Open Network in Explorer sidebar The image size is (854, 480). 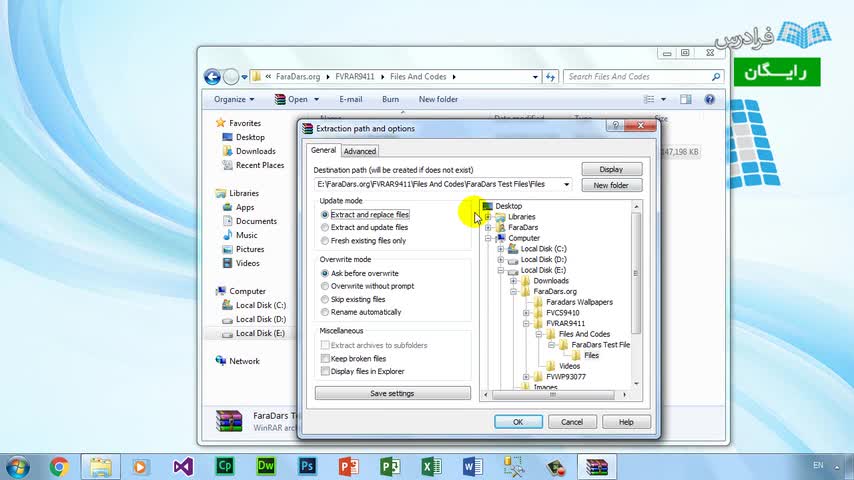pyautogui.click(x=244, y=361)
